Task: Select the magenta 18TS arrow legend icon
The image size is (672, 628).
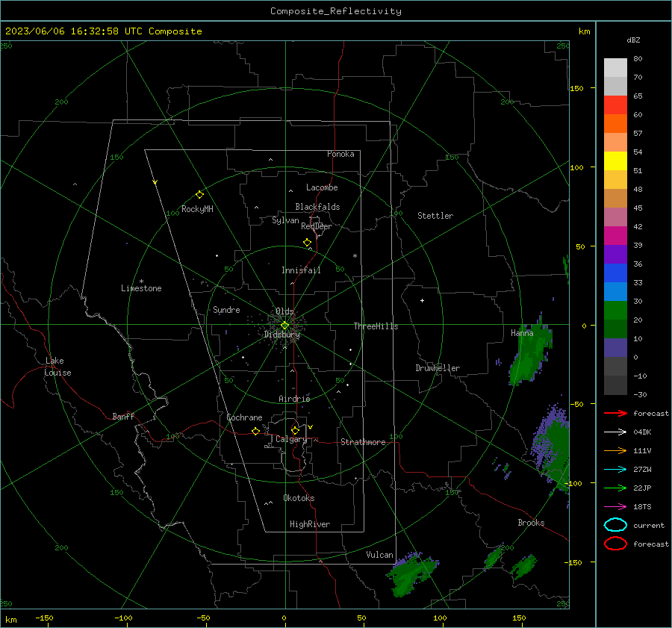Action: coord(615,507)
